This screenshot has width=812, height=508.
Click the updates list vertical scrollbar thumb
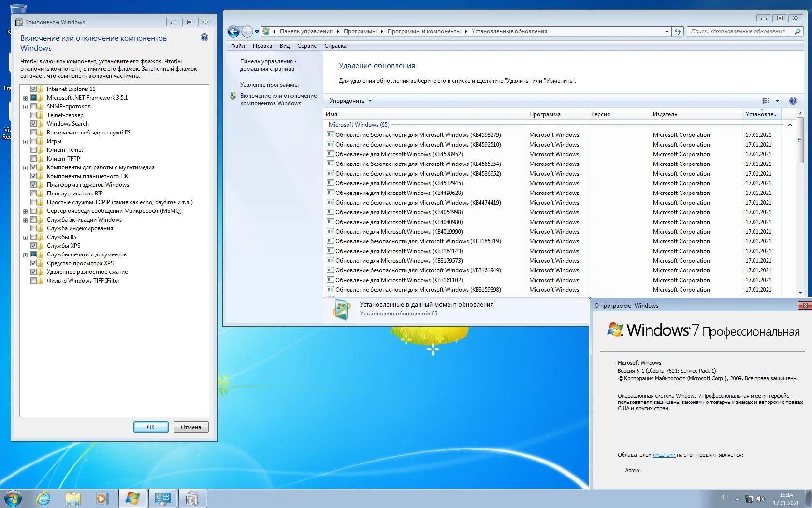800,139
